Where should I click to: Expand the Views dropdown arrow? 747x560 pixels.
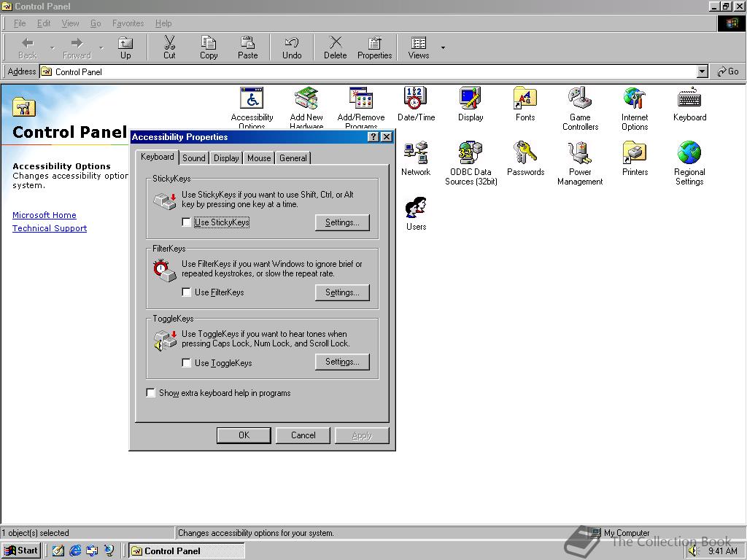[x=443, y=47]
